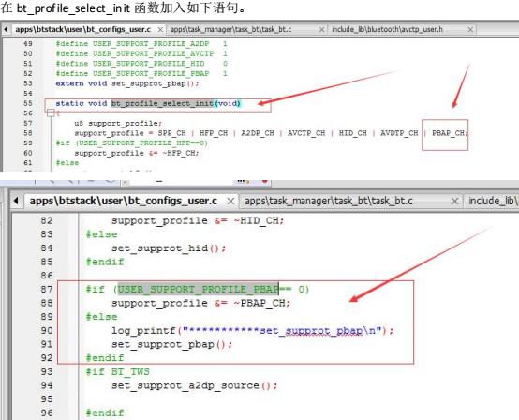519x420 pixels.
Task: Click the #else on line 61
Action: coord(67,163)
